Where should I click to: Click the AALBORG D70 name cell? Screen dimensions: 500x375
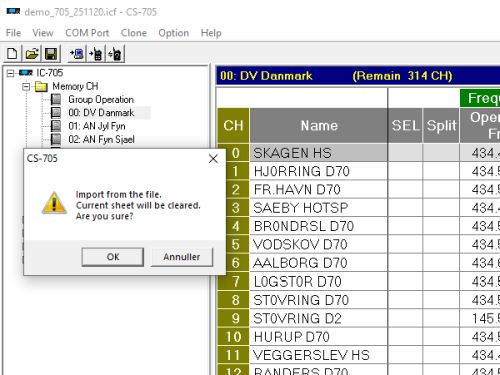[319, 263]
